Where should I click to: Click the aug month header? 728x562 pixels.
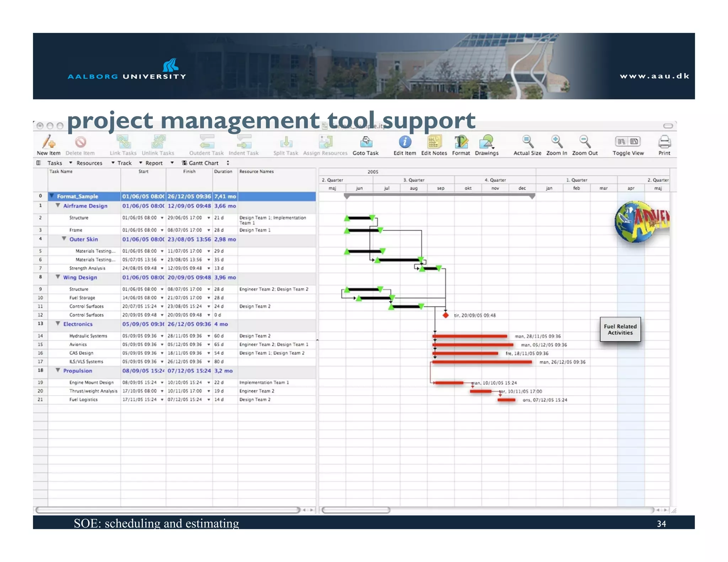414,188
